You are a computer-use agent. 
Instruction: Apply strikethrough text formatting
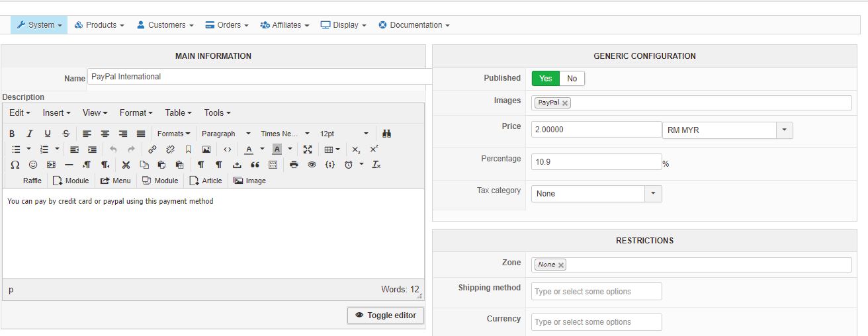click(65, 134)
